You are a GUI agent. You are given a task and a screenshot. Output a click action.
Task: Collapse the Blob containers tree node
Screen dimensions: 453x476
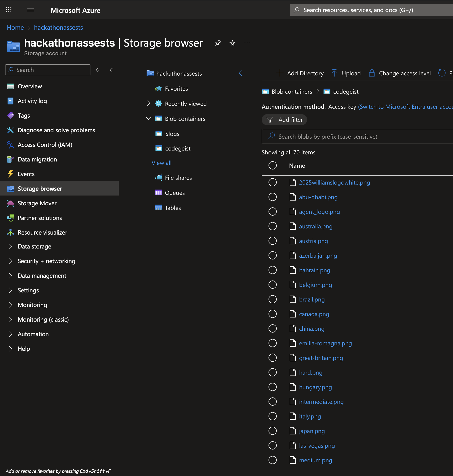148,119
